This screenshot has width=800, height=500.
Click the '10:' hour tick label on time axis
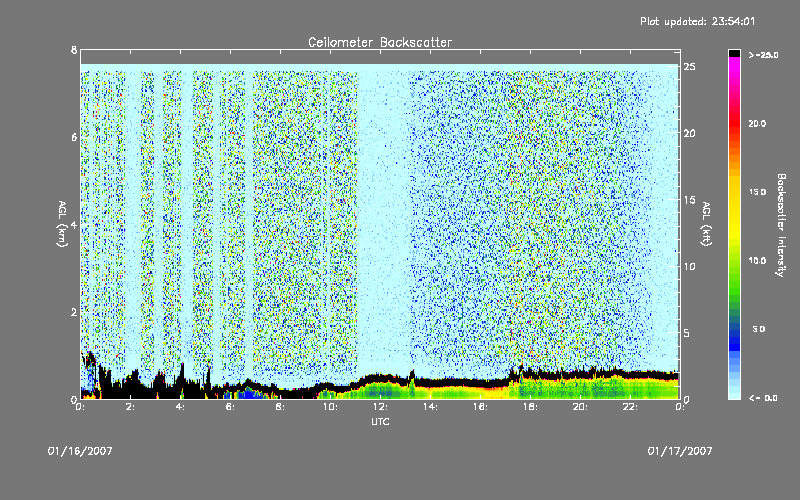click(x=331, y=407)
